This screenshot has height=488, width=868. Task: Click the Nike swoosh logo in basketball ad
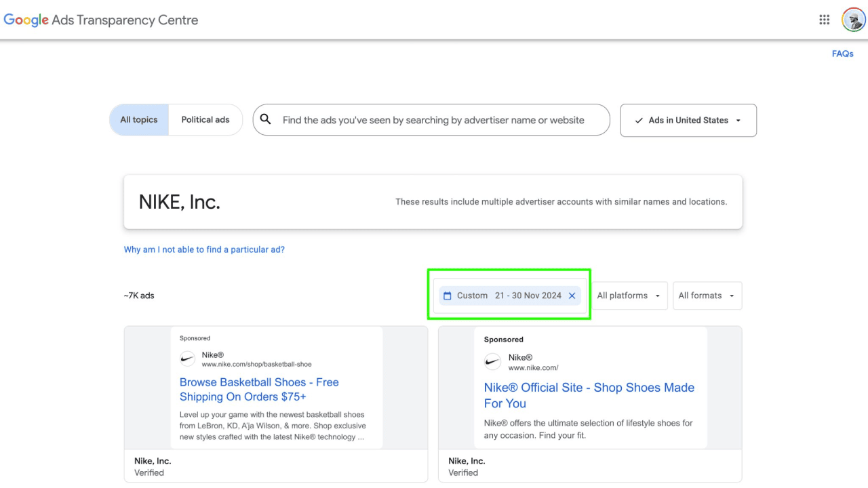[x=188, y=359]
